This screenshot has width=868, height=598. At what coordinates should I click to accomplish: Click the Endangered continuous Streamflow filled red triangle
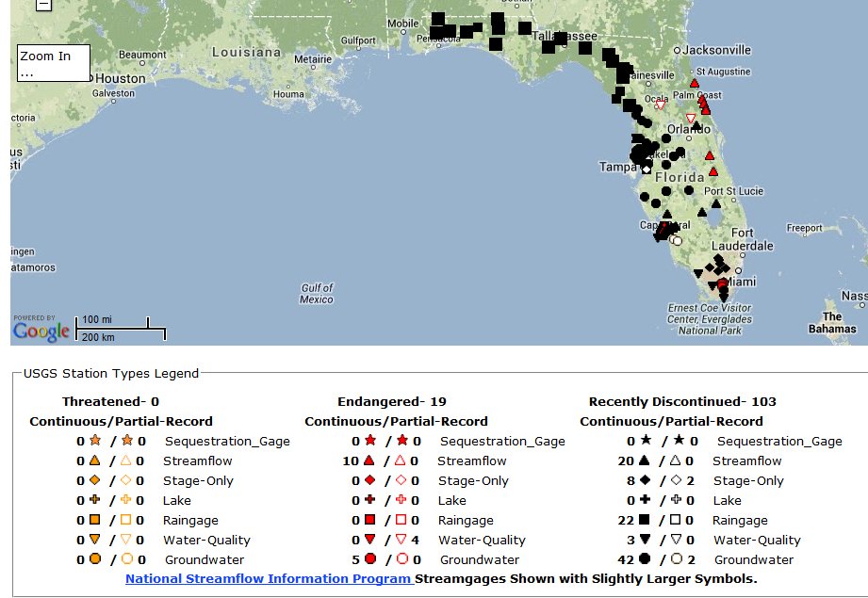[369, 461]
